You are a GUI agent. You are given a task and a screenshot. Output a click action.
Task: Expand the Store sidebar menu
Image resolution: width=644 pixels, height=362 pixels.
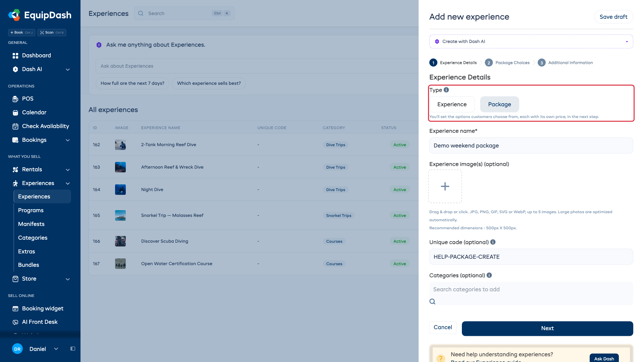point(68,279)
